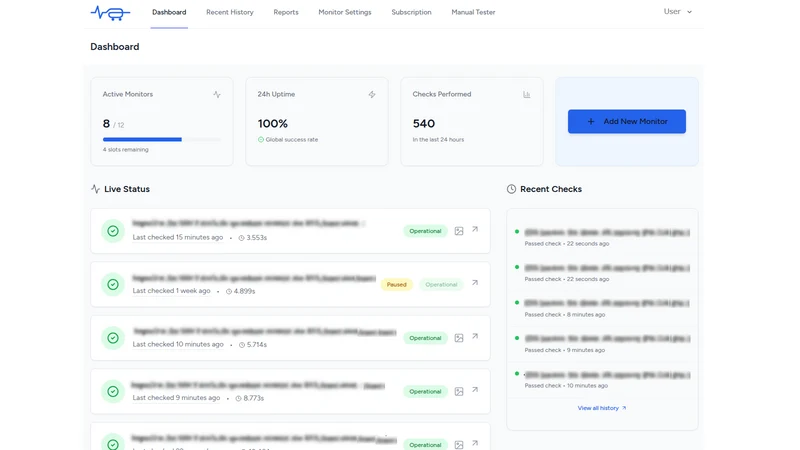Image resolution: width=800 pixels, height=450 pixels.
Task: Open external link arrow for the 8.773s monitor
Action: pos(475,390)
